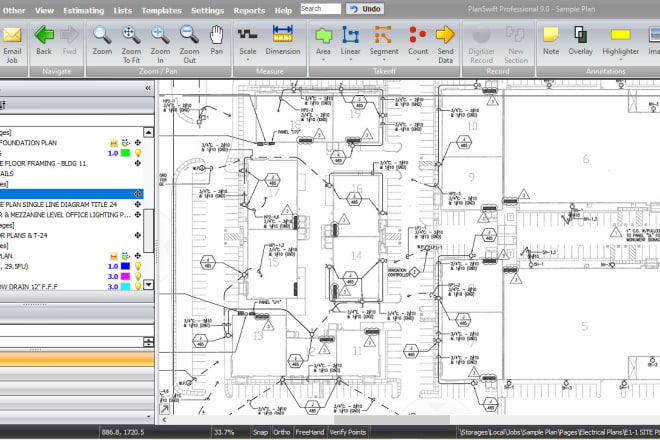Open the Area dropdown arrow
The height and width of the screenshot is (440, 660).
(323, 60)
